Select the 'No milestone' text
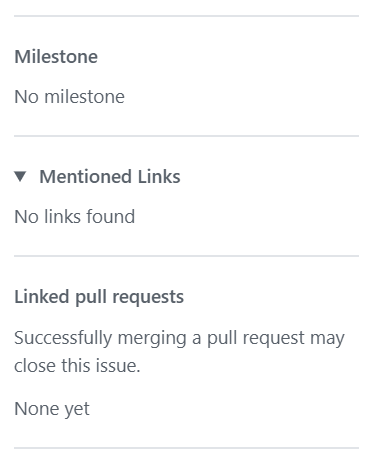Viewport: 378px width, 466px height. (69, 97)
